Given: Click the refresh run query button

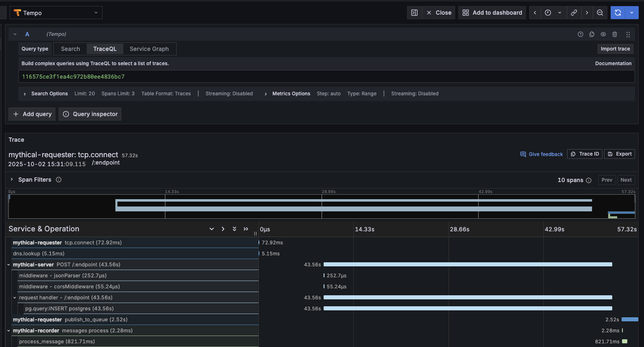Looking at the screenshot, I should (618, 13).
